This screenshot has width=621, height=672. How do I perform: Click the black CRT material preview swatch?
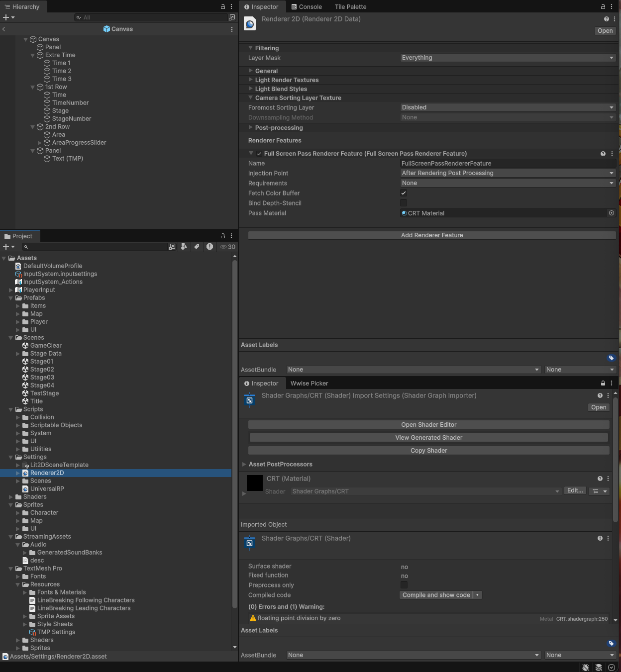click(x=255, y=482)
